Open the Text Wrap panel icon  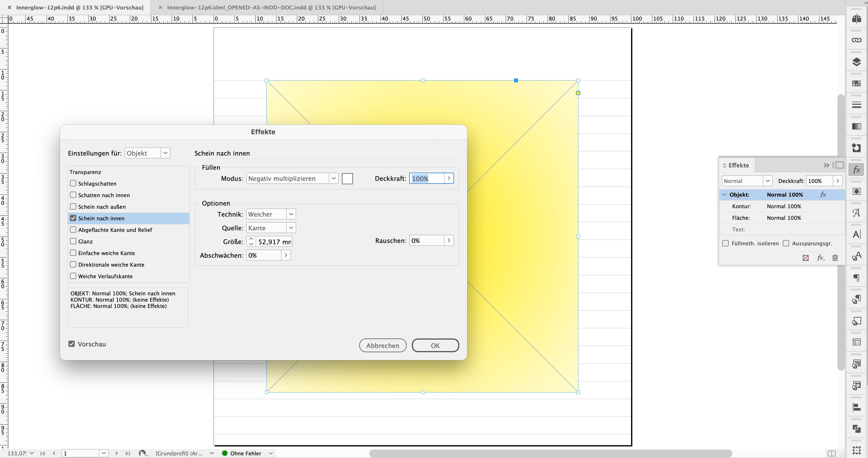tap(856, 191)
